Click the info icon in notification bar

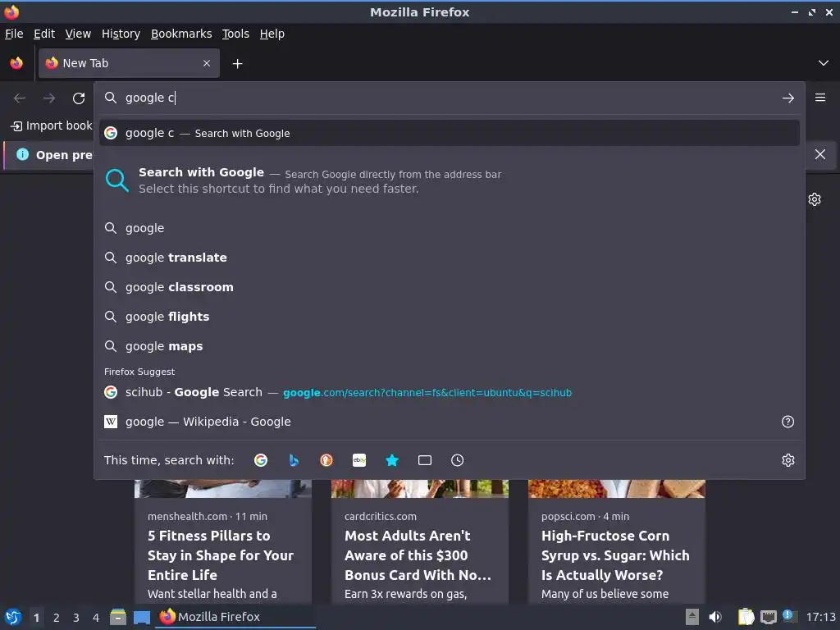[22, 154]
